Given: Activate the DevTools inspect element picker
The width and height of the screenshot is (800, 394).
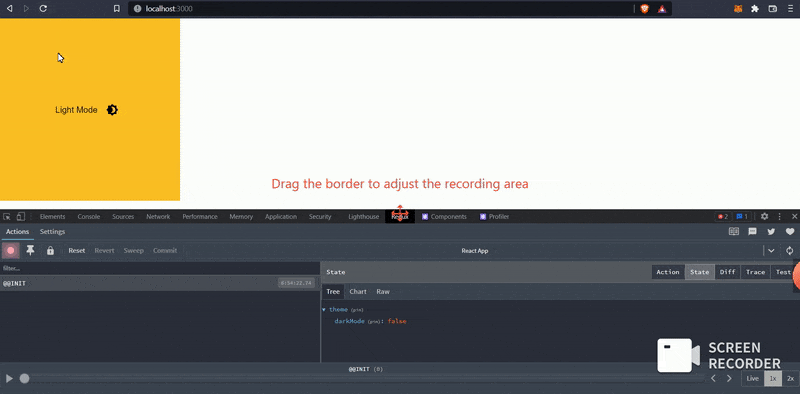Looking at the screenshot, I should click(7, 216).
